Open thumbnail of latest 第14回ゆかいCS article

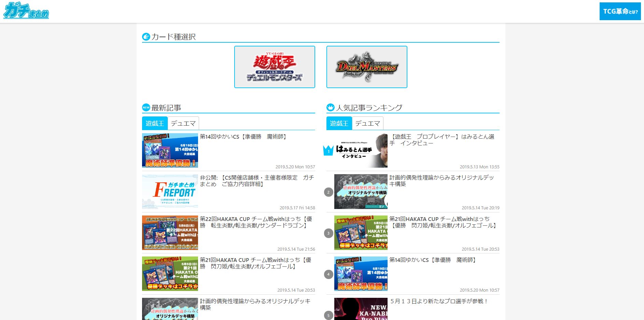[170, 150]
